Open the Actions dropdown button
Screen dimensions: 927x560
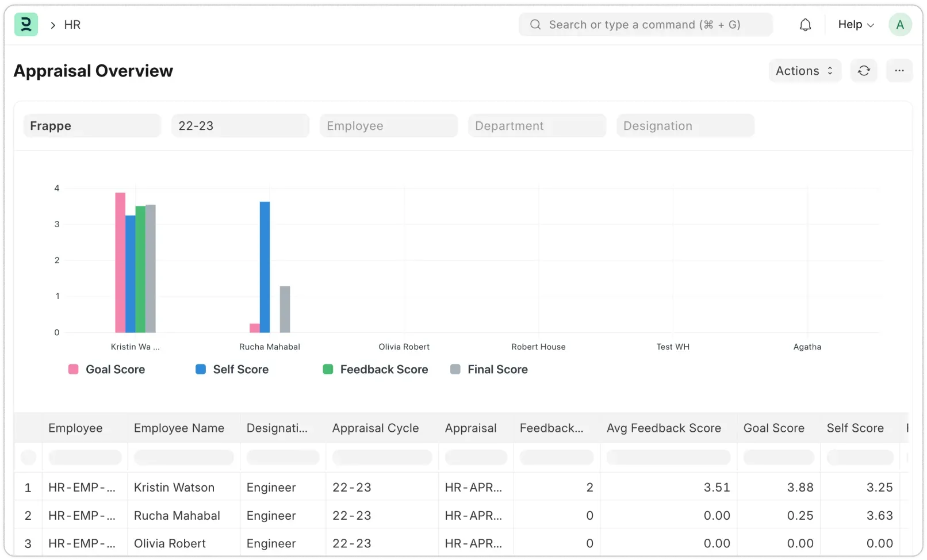pos(804,71)
